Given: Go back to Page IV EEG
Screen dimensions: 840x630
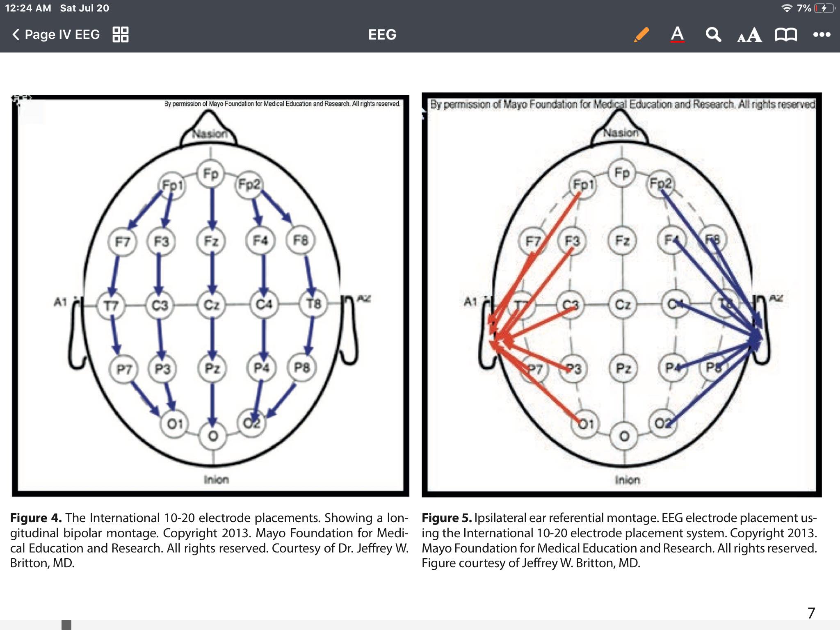Looking at the screenshot, I should point(56,34).
